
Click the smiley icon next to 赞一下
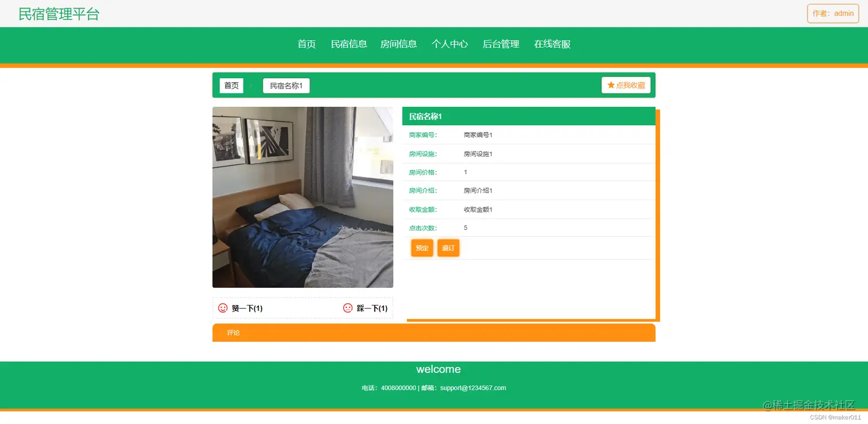tap(222, 308)
